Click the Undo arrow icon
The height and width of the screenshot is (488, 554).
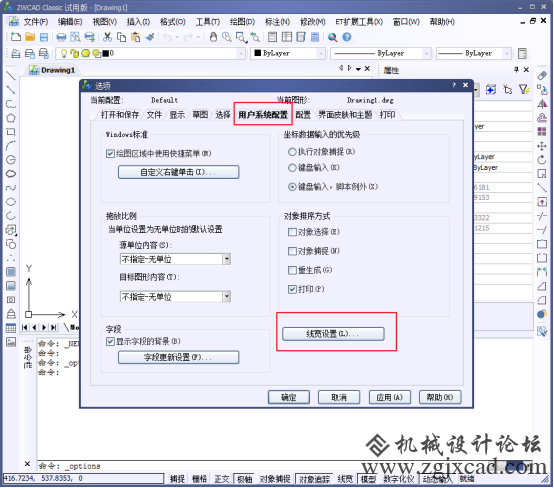[x=168, y=37]
